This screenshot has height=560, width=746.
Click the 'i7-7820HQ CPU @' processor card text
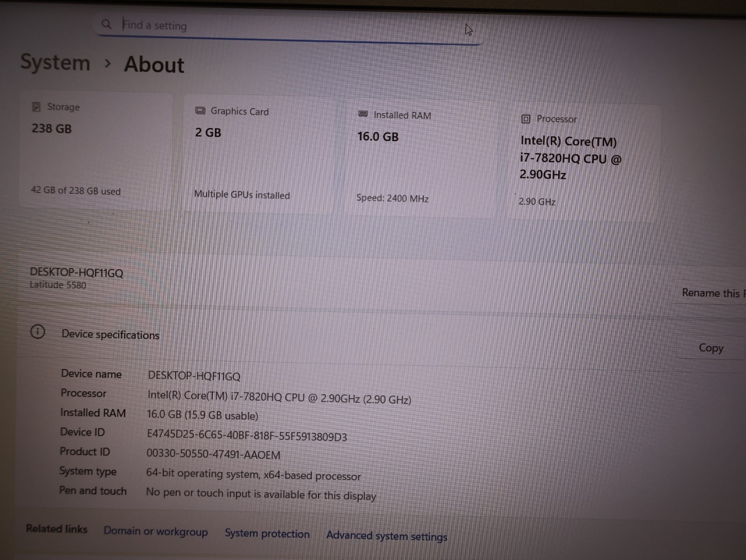click(571, 158)
